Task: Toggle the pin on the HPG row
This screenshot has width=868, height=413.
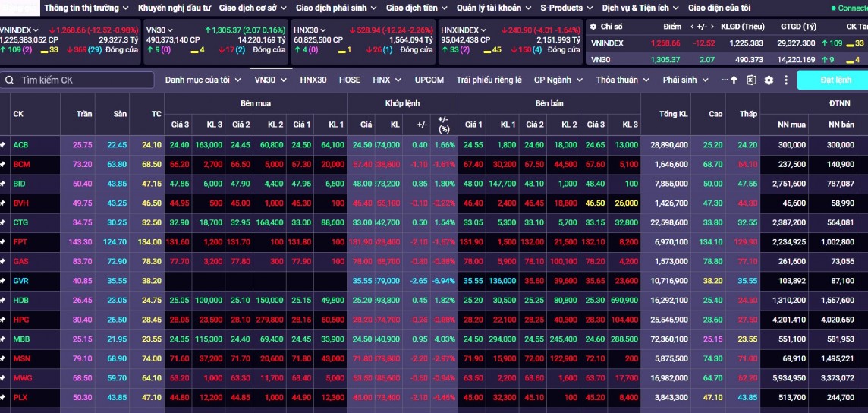Action: pos(3,320)
